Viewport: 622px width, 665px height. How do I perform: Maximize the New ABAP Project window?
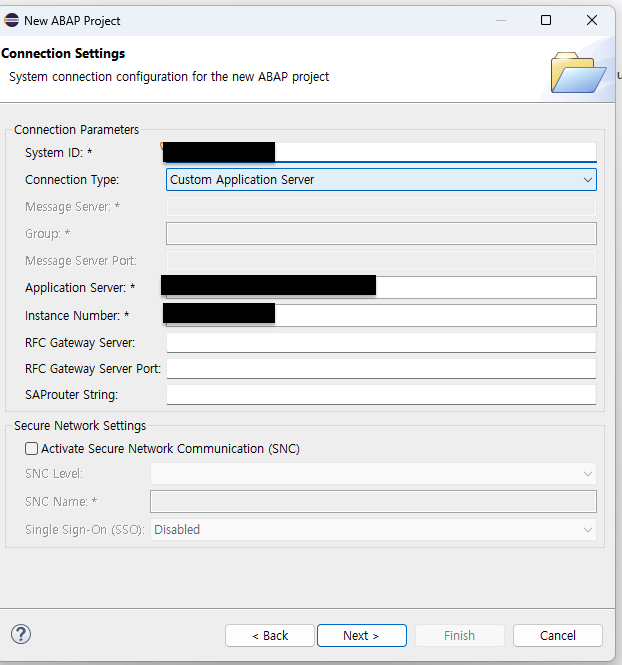[x=546, y=20]
